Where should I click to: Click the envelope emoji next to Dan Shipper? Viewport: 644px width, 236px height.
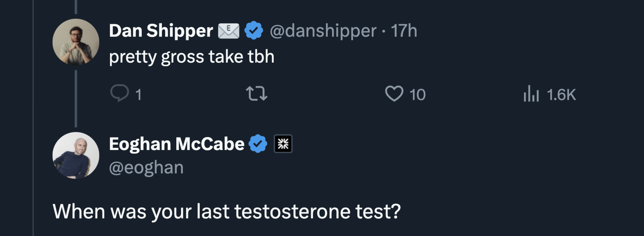228,31
